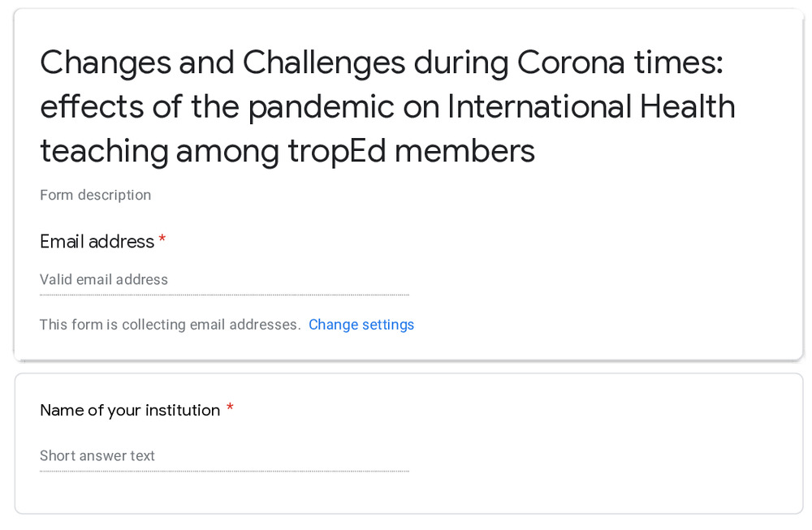Open the Change settings link

pyautogui.click(x=361, y=325)
